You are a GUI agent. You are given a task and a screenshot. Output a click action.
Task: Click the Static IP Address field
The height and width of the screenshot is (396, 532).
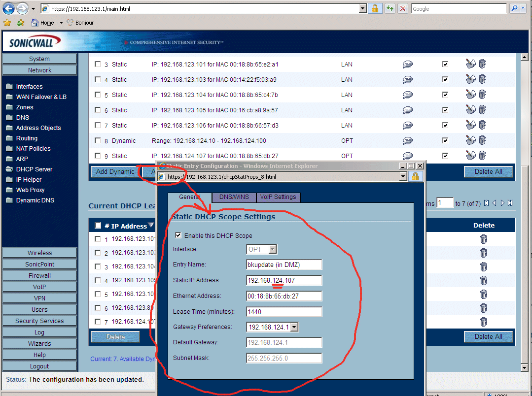284,280
